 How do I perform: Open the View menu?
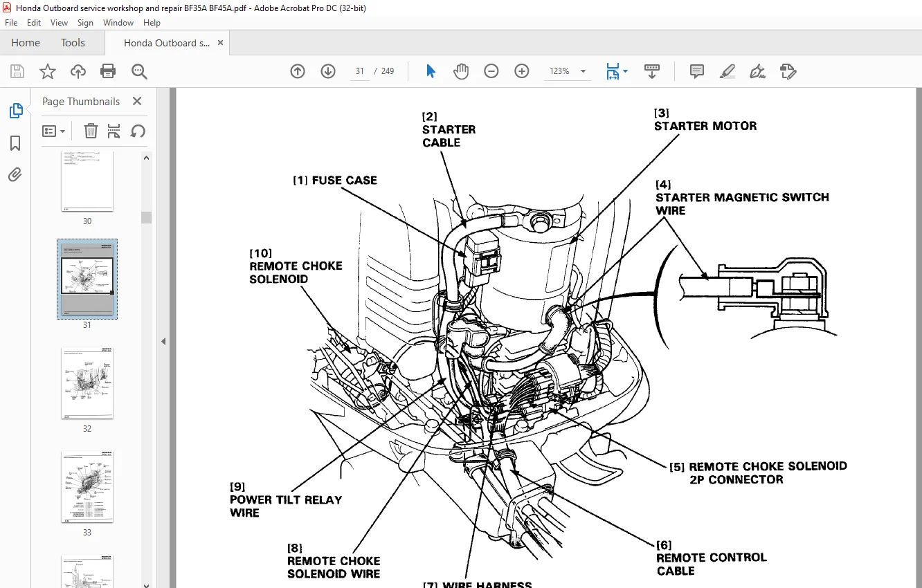(59, 23)
